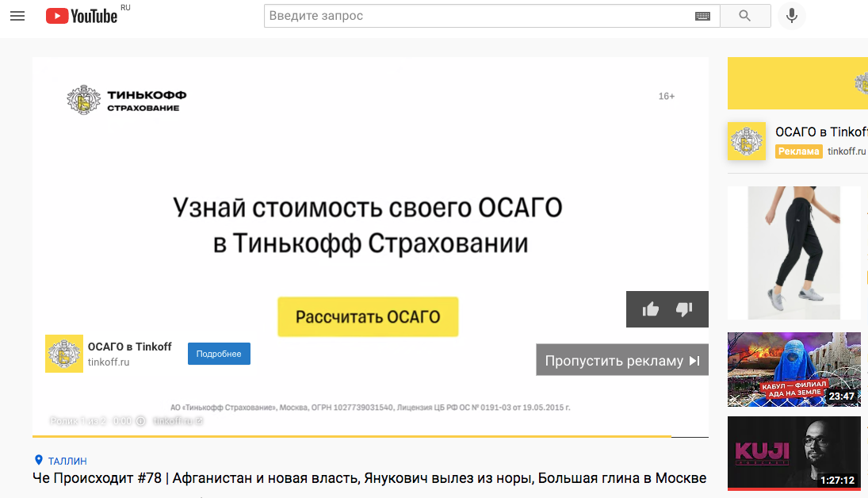
Task: Click the Tinkoff ad icon in the sidebar
Action: click(x=746, y=141)
